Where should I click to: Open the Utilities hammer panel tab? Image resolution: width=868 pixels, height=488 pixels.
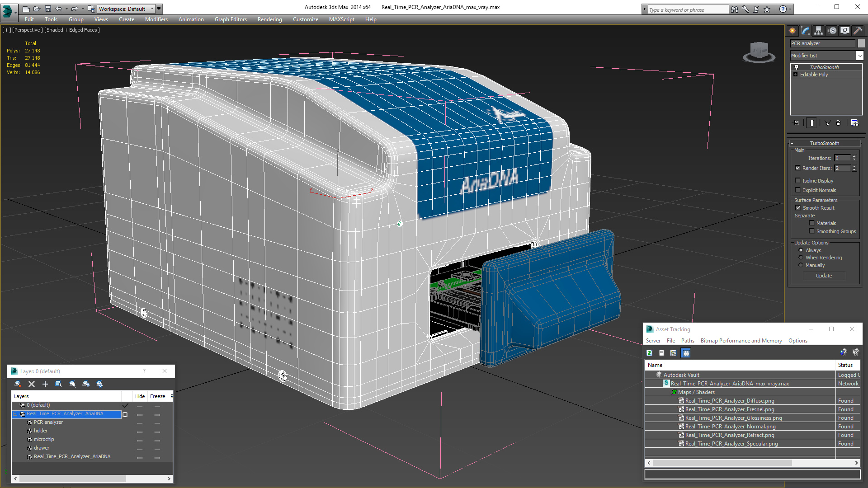[858, 31]
